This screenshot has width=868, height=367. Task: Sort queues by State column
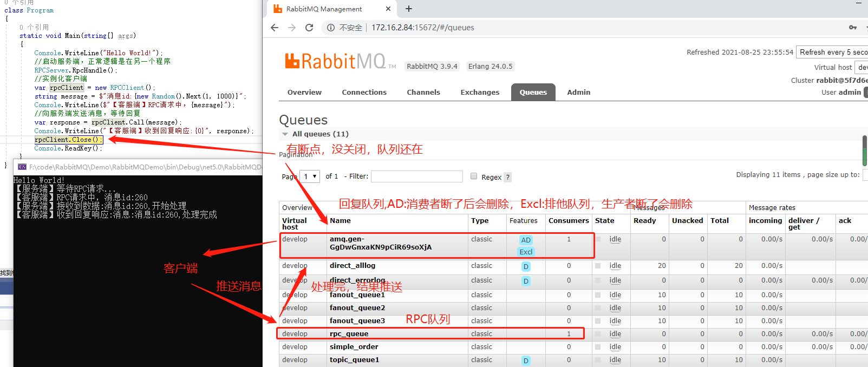coord(604,220)
